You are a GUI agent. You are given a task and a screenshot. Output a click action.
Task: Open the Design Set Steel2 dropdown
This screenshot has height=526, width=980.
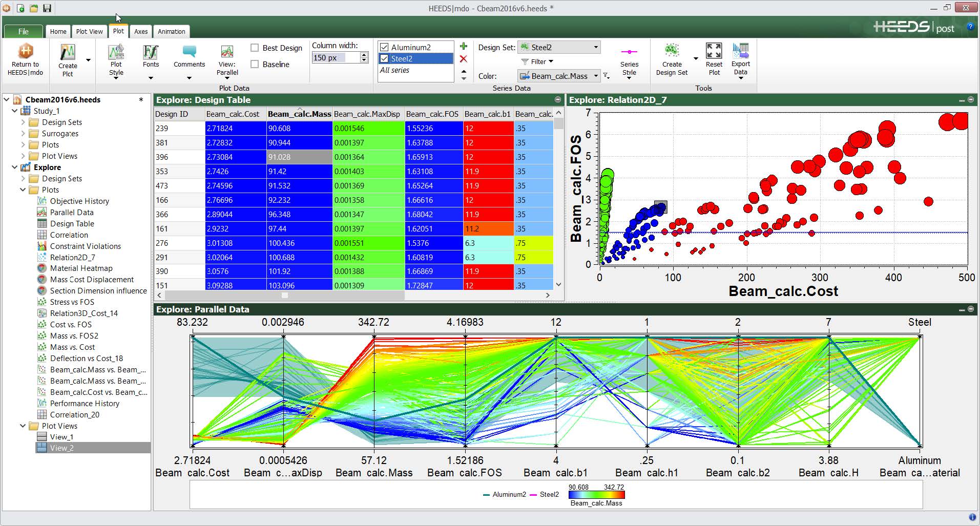(559, 47)
